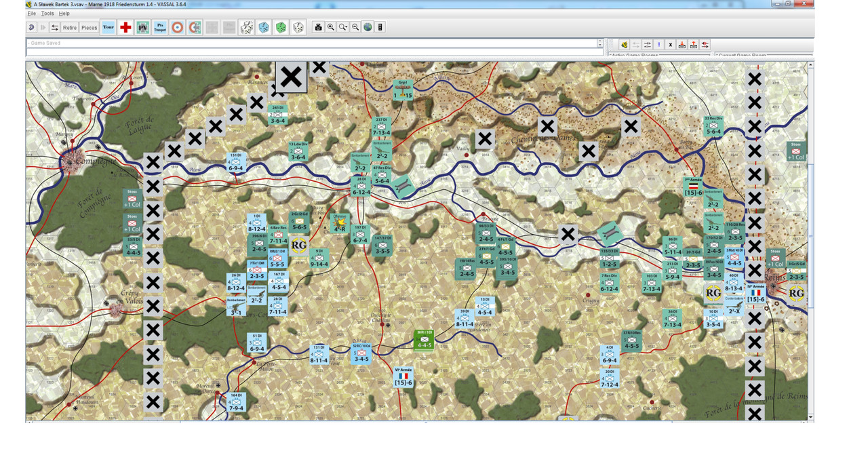The width and height of the screenshot is (868, 470).
Task: Click the connect/logging arrows toolbar icon
Action: click(54, 27)
